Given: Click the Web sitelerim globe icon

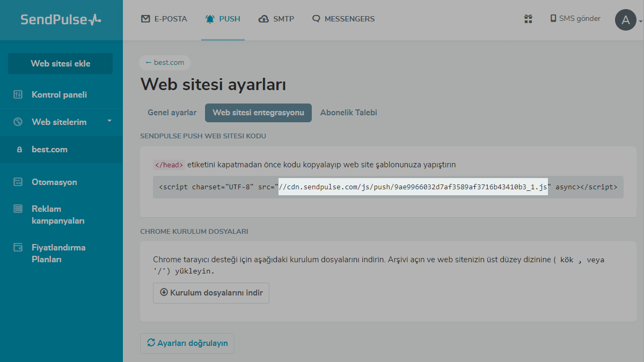Looking at the screenshot, I should [x=18, y=122].
